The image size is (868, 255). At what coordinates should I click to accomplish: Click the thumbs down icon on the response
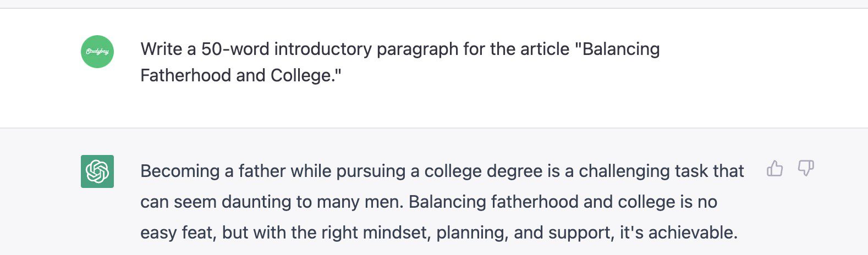coord(806,168)
